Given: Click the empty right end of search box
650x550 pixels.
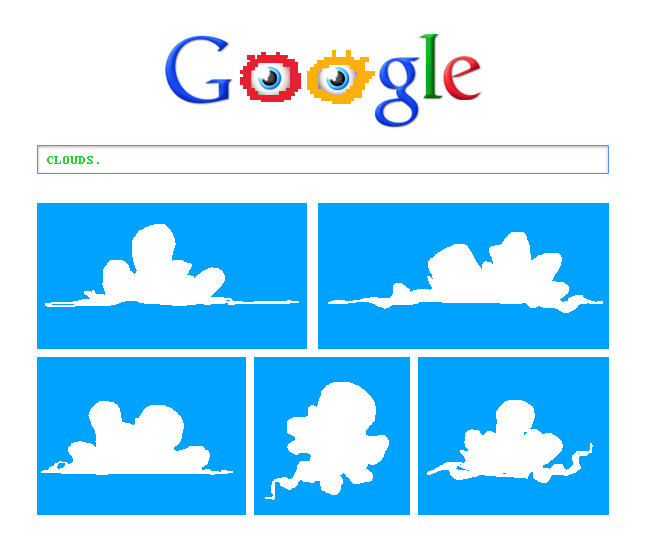Looking at the screenshot, I should (539, 160).
